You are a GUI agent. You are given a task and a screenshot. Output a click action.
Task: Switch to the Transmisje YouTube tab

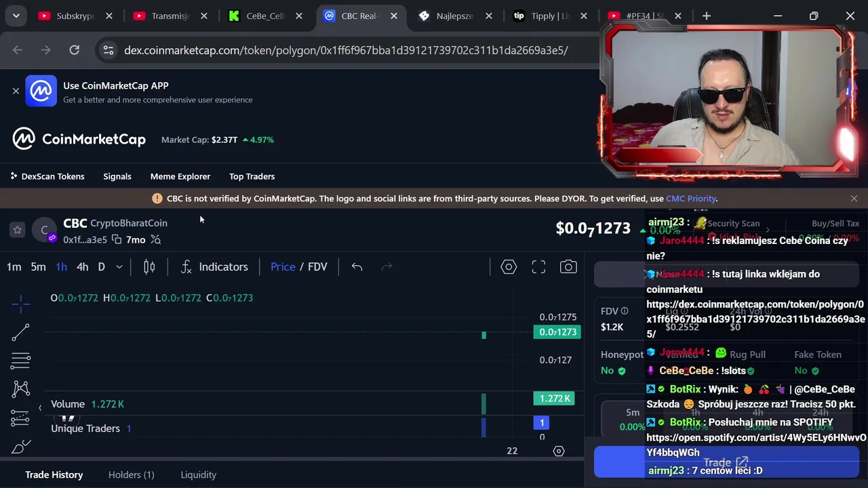tap(170, 16)
